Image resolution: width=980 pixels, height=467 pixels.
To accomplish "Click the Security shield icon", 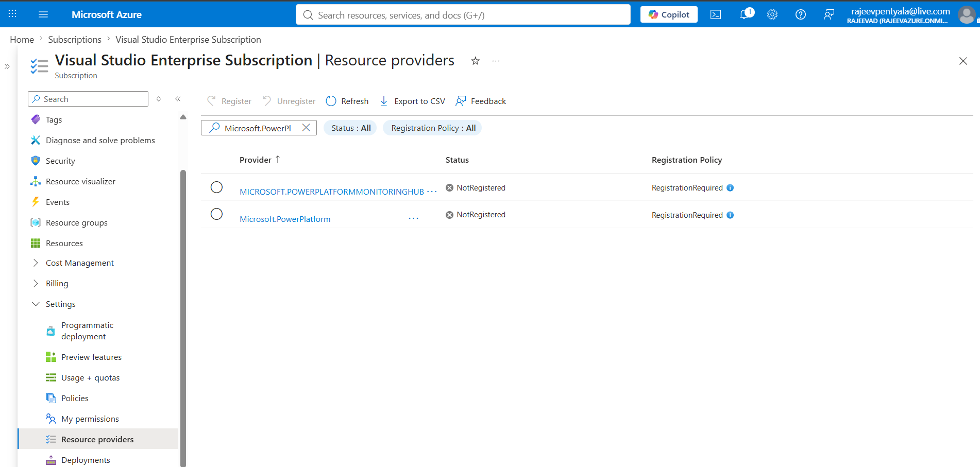I will coord(36,161).
